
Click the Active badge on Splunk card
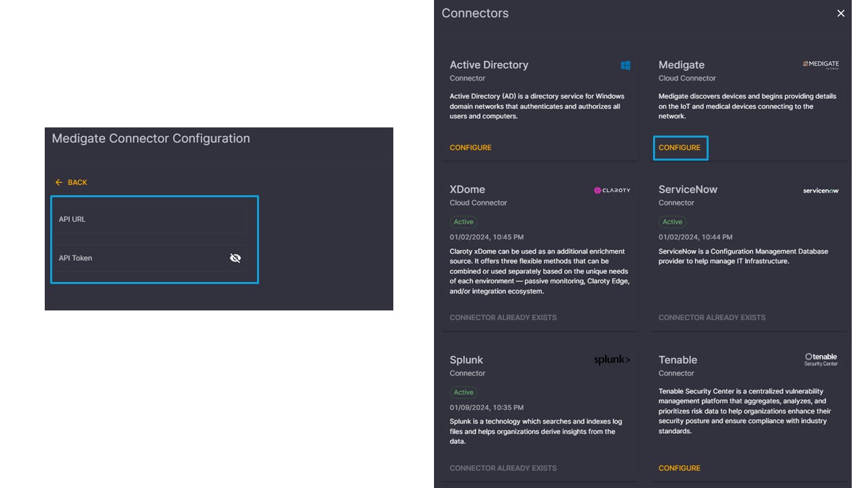pyautogui.click(x=464, y=392)
